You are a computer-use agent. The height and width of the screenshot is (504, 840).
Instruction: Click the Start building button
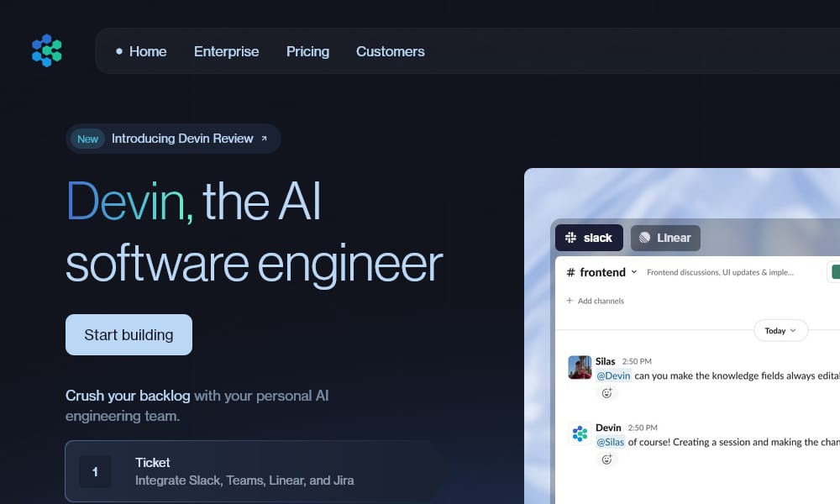pos(129,334)
